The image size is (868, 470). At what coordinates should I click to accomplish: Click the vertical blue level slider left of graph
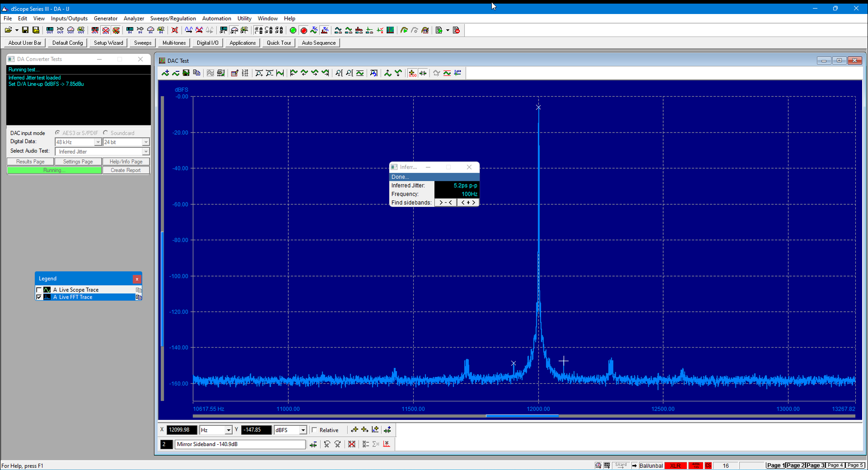click(x=162, y=289)
